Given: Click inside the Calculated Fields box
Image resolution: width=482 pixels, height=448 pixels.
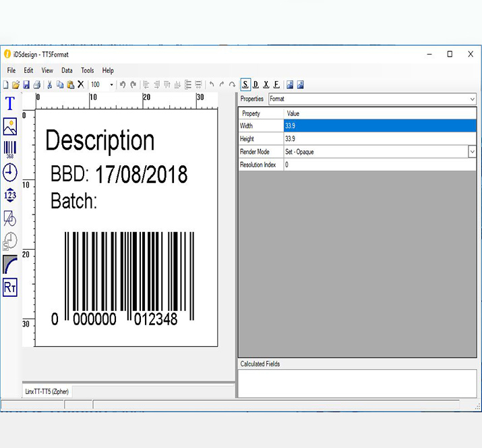Looking at the screenshot, I should (357, 384).
